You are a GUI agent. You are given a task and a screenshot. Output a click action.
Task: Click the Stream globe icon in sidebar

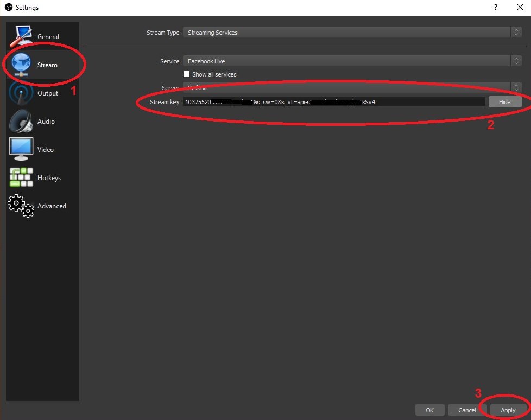point(20,63)
